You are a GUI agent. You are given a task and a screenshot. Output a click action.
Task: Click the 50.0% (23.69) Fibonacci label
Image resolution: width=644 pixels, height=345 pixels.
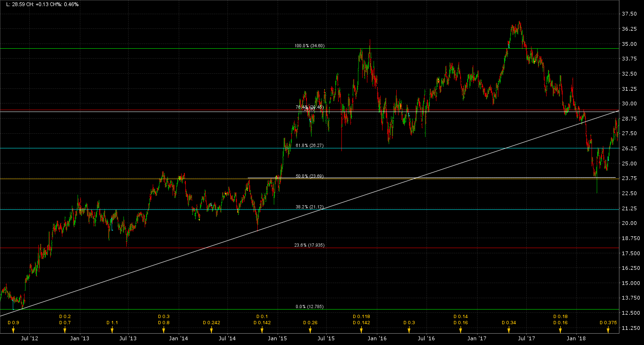coord(309,177)
